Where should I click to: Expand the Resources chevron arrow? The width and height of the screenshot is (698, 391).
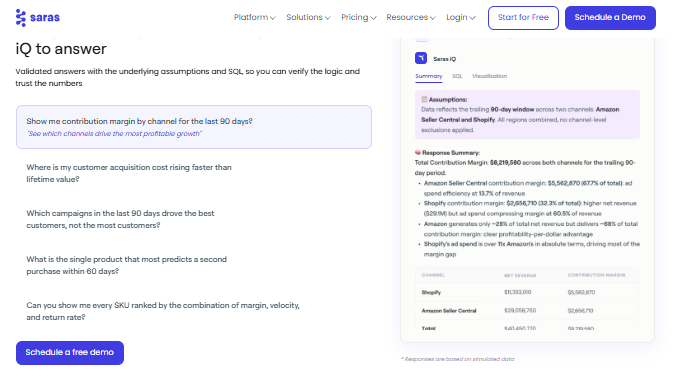pyautogui.click(x=433, y=18)
